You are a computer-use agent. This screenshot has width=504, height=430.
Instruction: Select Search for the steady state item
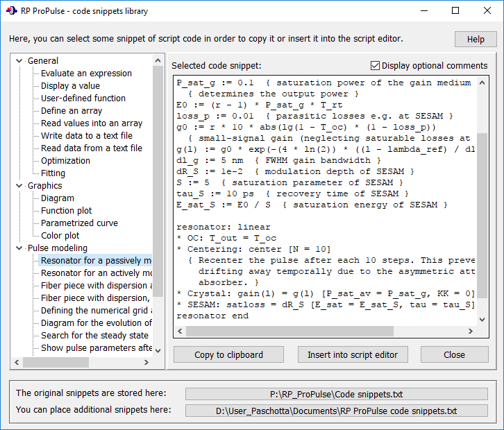click(94, 336)
